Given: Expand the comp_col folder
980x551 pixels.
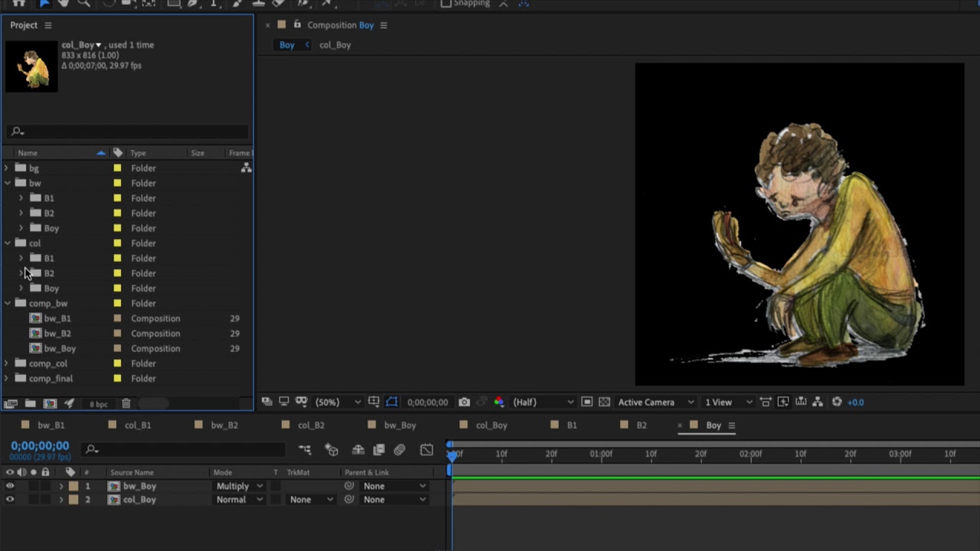Looking at the screenshot, I should coord(7,364).
